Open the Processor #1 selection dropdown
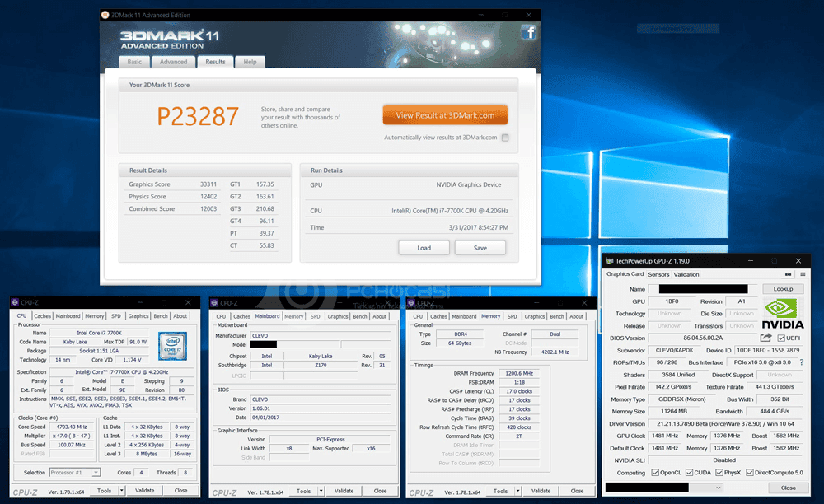824x504 pixels. pos(96,472)
